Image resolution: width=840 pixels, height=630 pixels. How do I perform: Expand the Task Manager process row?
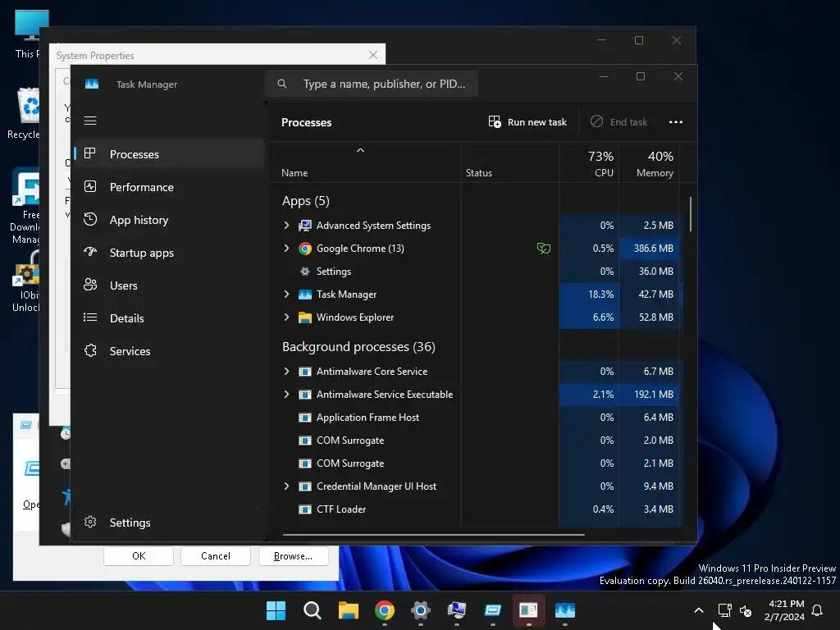(286, 294)
